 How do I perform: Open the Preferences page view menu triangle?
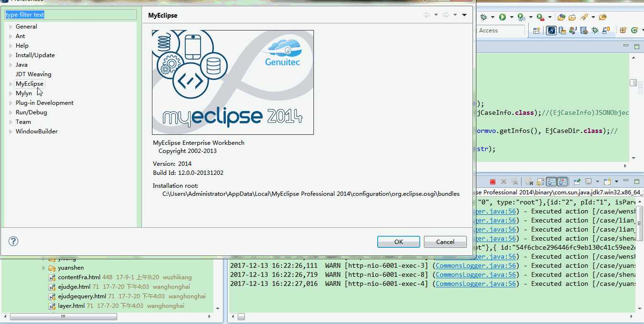pyautogui.click(x=464, y=15)
